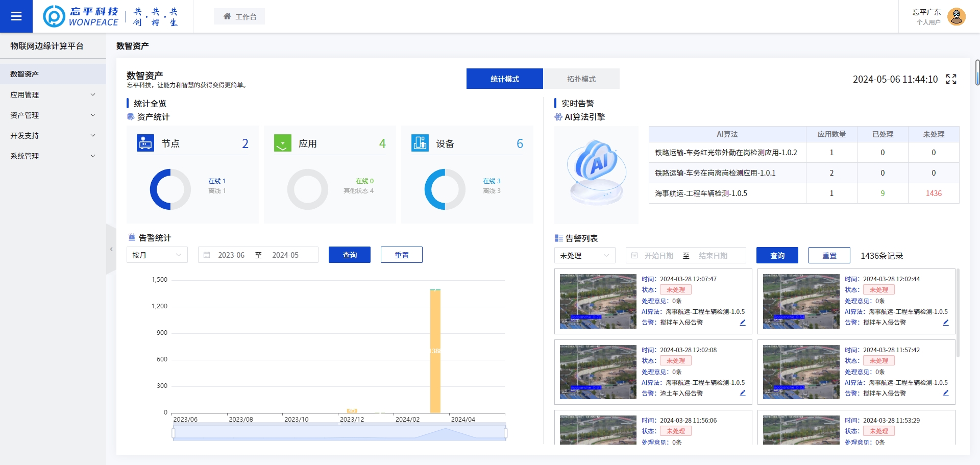Open the 工作台 home tab
Image resolution: width=980 pixels, height=465 pixels.
[239, 16]
